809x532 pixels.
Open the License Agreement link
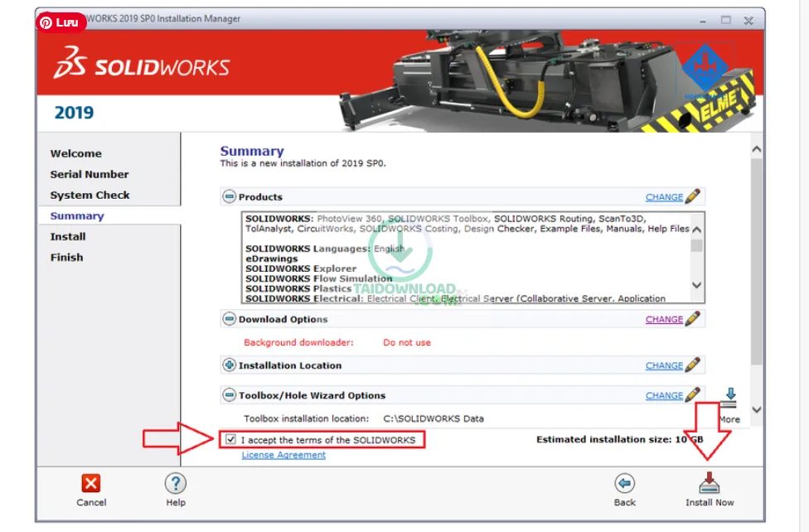(x=281, y=454)
